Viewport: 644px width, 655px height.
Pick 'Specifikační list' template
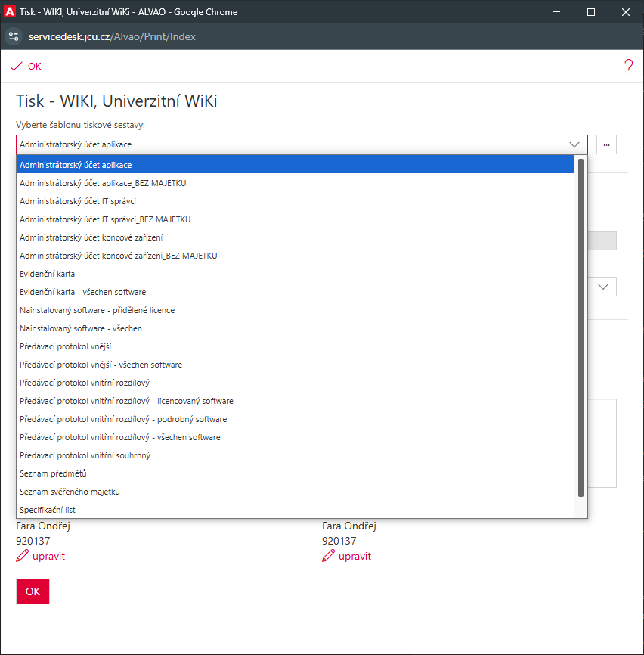pyautogui.click(x=48, y=510)
